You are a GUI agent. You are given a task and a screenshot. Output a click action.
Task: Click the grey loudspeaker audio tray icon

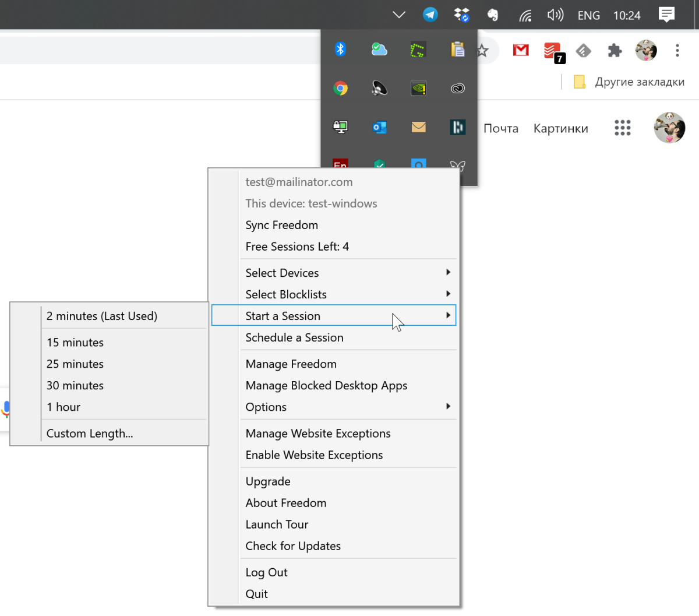tap(379, 88)
